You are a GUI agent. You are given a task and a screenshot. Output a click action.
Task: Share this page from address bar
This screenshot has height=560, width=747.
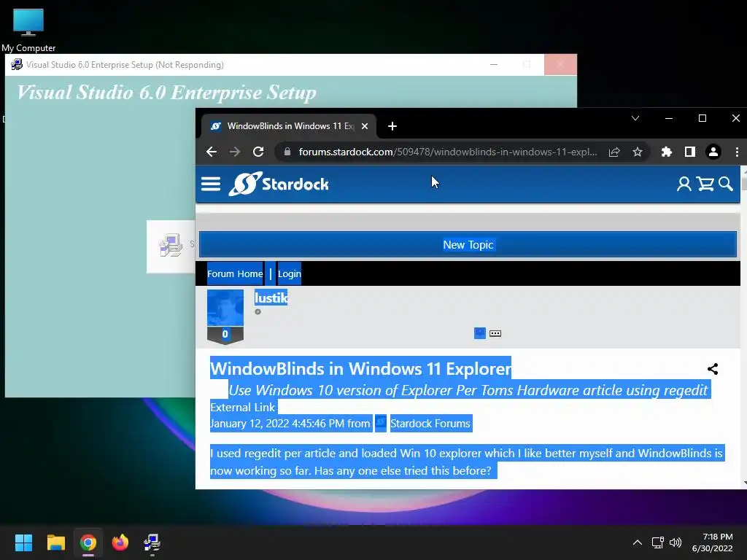[x=614, y=152]
